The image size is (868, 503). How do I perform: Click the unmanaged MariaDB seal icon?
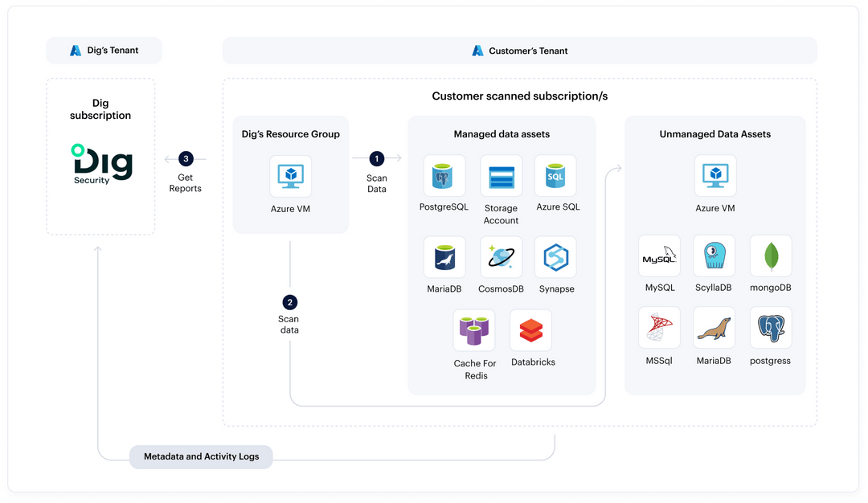(714, 328)
